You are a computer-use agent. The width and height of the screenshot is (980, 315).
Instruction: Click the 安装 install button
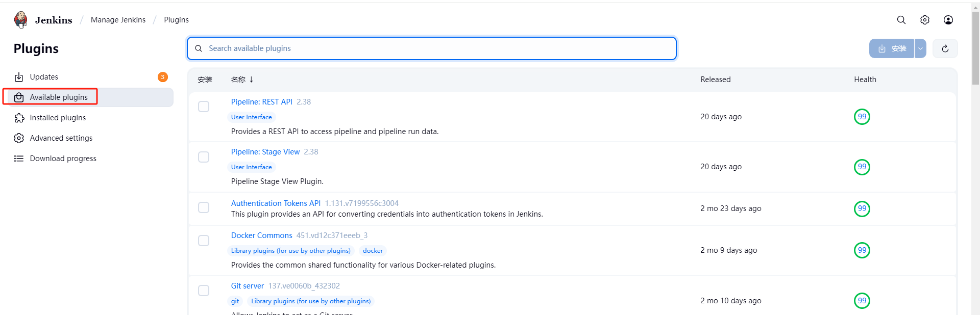[892, 48]
